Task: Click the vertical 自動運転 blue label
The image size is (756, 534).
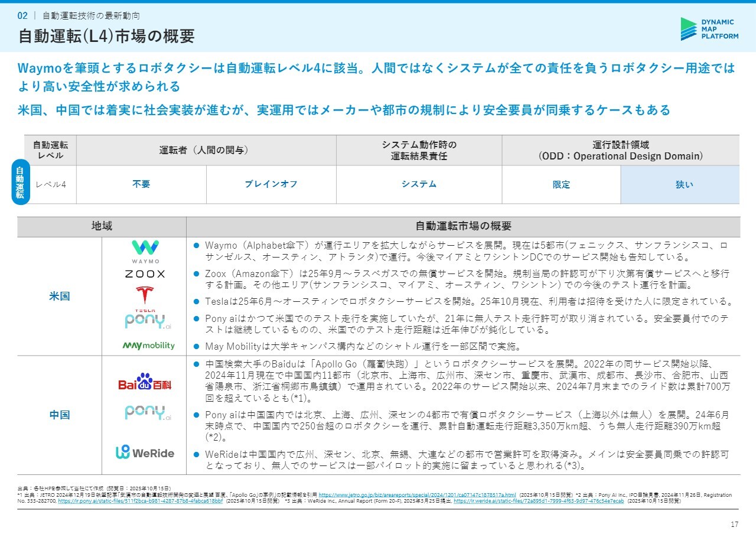Action: (20, 182)
